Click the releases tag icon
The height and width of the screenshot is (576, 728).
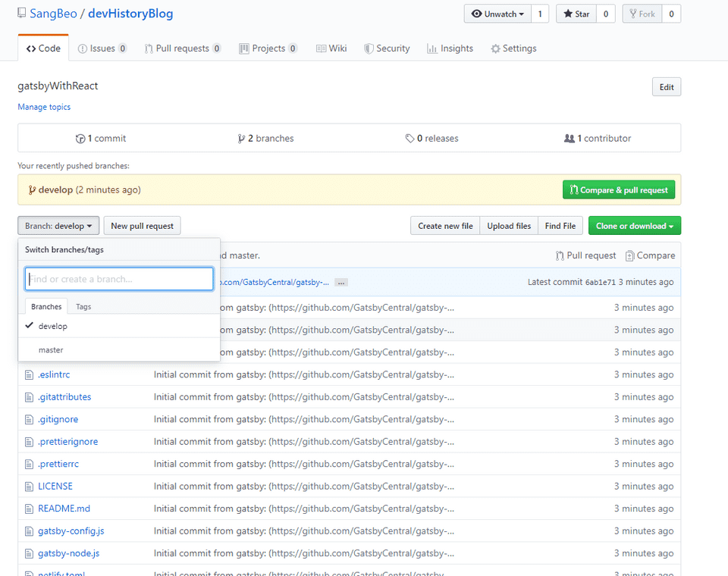pos(409,139)
